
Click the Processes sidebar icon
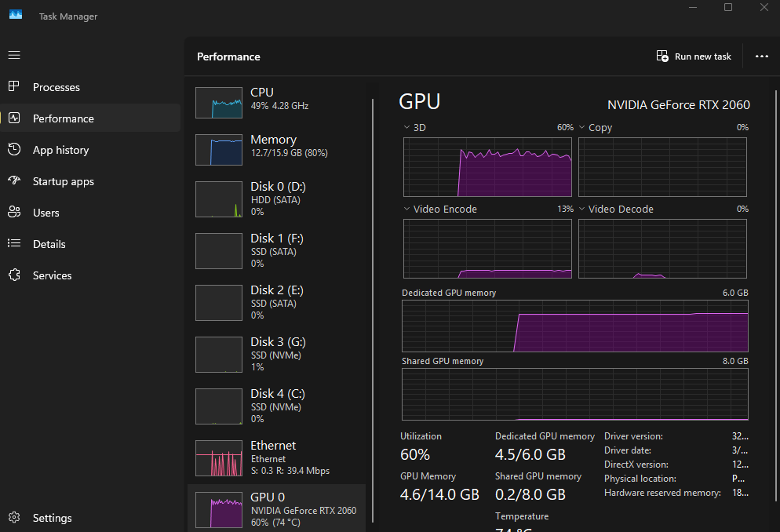pos(14,86)
